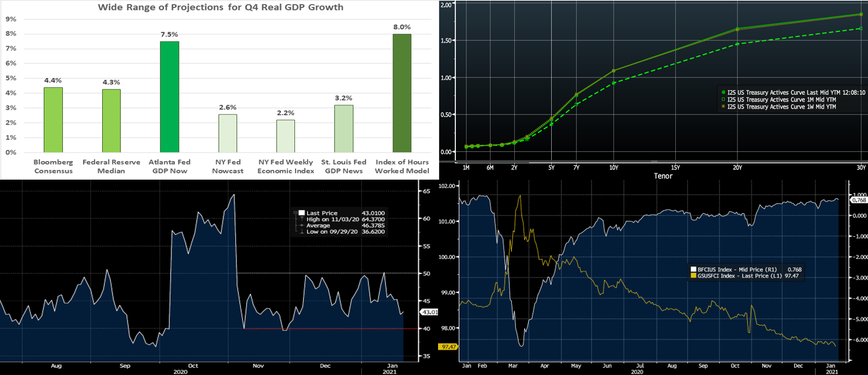Click the Bloomberg Consensus 4.4% bar
Image resolution: width=868 pixels, height=375 pixels.
[53, 120]
